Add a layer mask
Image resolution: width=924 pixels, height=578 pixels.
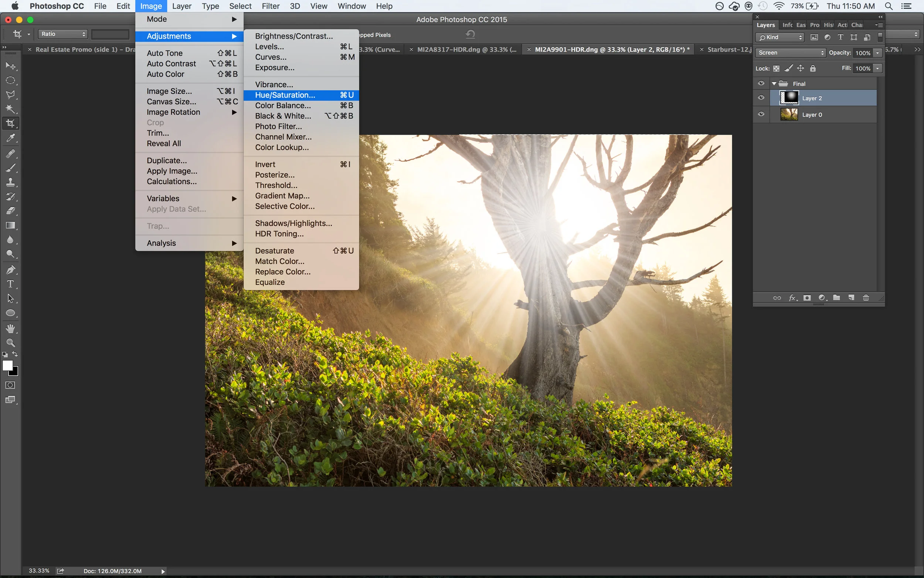tap(807, 298)
